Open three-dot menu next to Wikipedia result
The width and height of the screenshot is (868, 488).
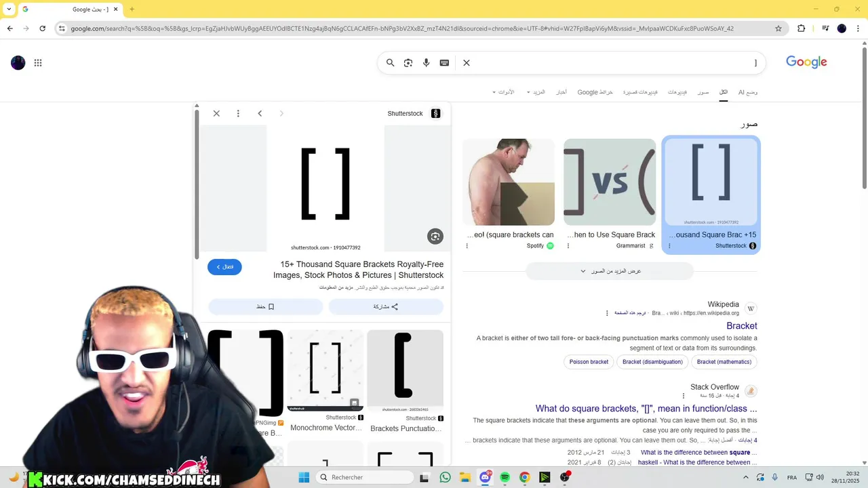click(608, 313)
